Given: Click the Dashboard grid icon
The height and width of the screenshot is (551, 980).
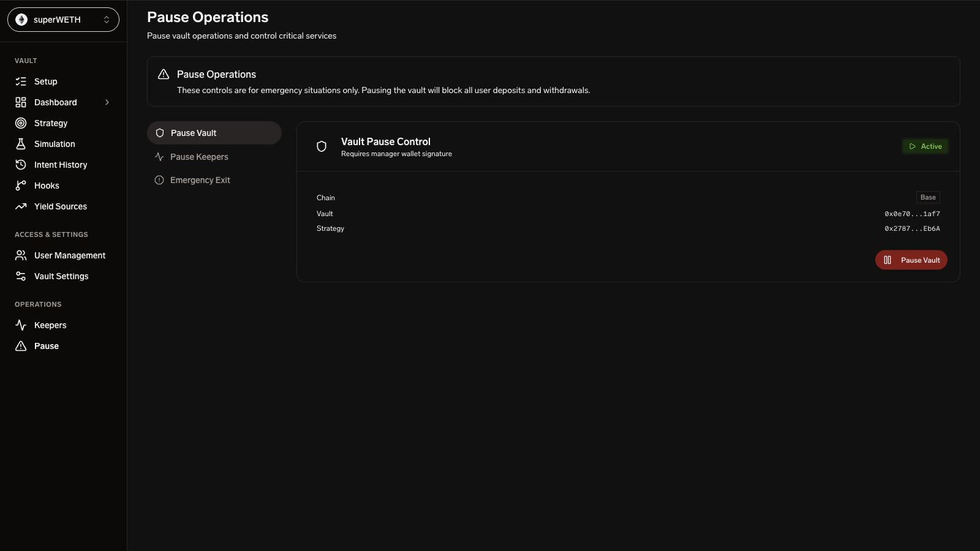Looking at the screenshot, I should 21,102.
